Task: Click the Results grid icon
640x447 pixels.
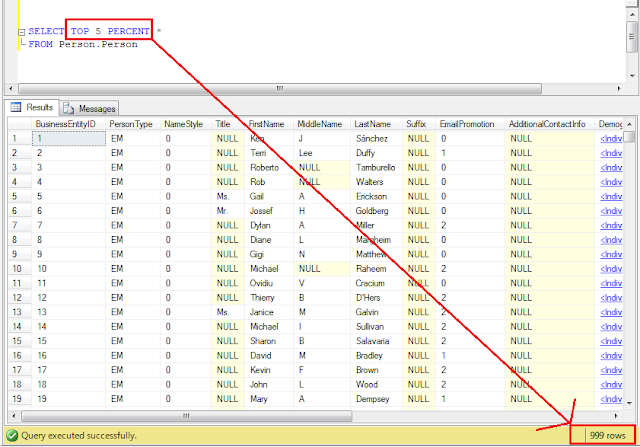Action: [x=16, y=107]
